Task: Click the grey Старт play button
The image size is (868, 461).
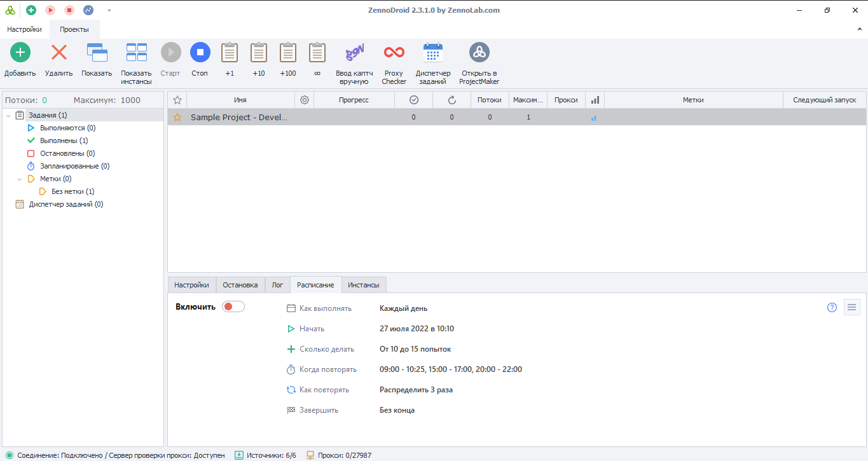Action: 170,52
